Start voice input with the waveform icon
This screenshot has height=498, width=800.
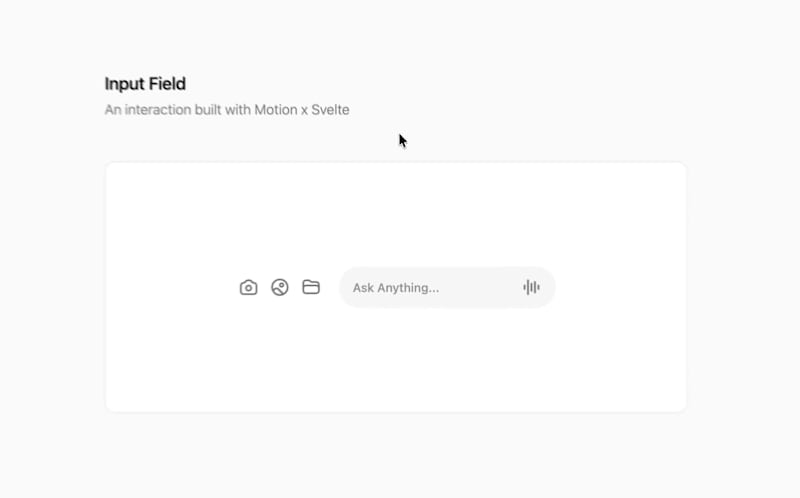[531, 288]
